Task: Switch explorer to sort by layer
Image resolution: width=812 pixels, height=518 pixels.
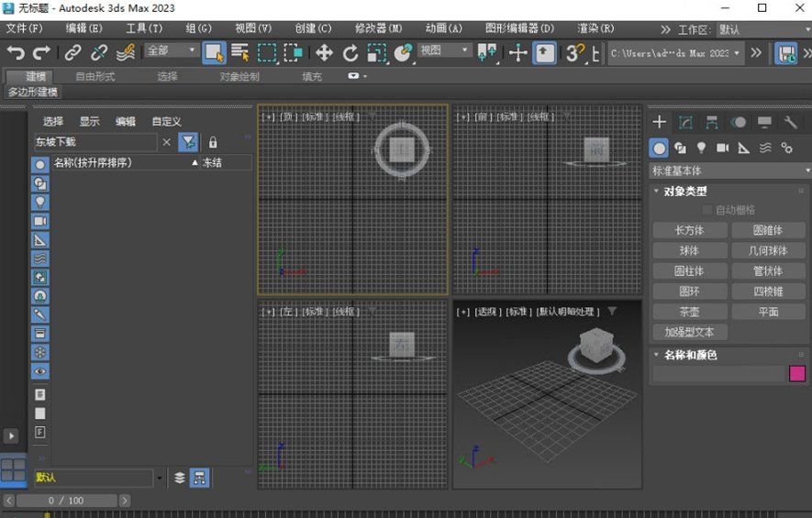Action: (179, 478)
